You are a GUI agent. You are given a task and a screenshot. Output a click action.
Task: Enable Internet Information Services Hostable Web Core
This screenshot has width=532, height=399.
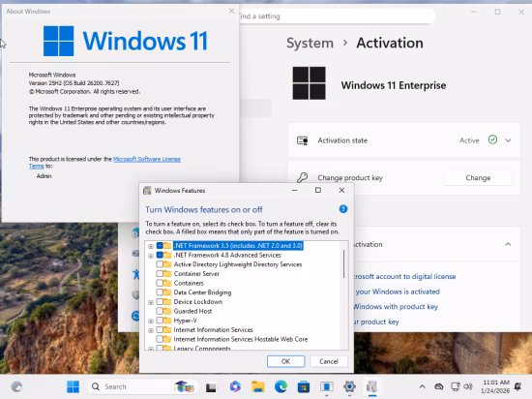point(160,339)
